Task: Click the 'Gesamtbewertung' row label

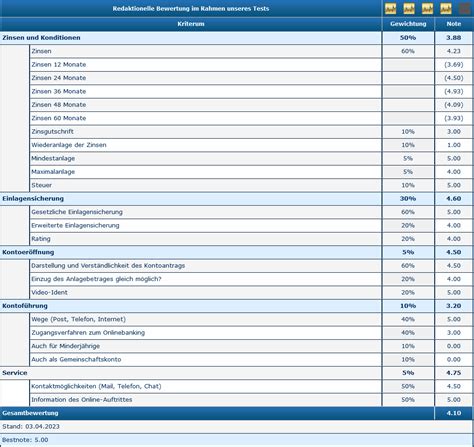Action: point(30,413)
